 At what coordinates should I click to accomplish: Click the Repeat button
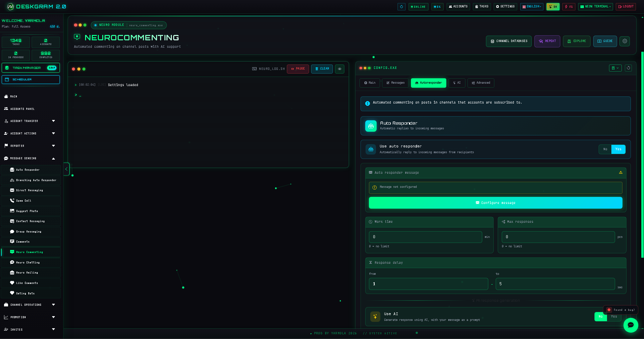click(x=547, y=41)
